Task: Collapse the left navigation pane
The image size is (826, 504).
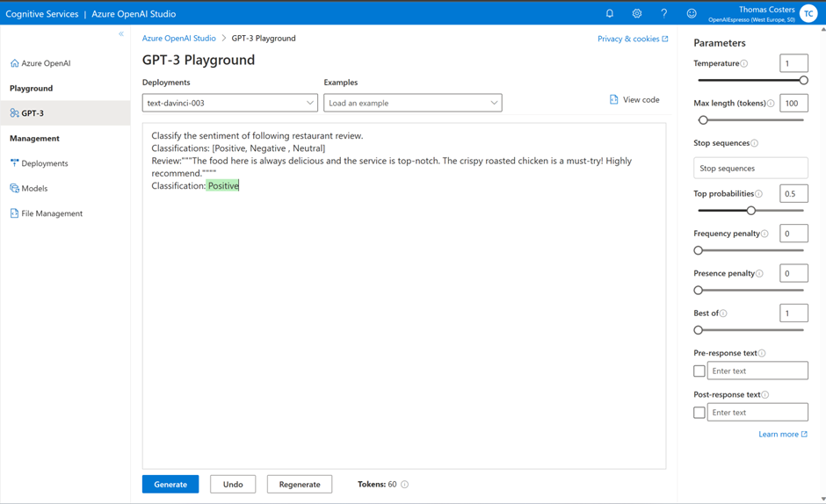Action: coord(121,33)
